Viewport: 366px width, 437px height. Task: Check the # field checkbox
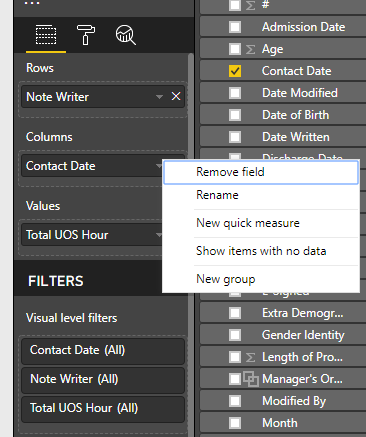pyautogui.click(x=235, y=5)
